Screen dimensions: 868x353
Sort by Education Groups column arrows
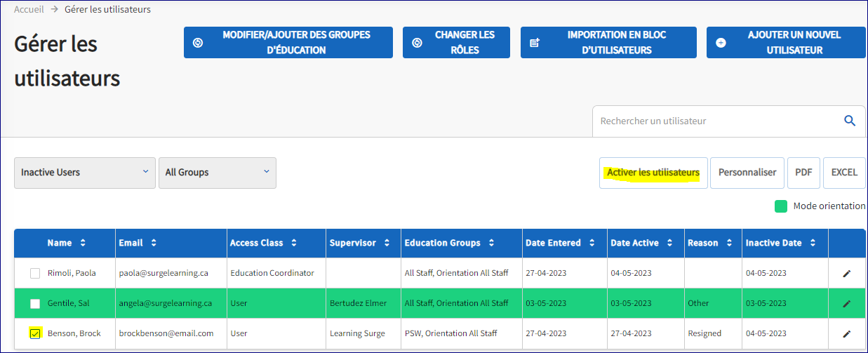(x=491, y=243)
